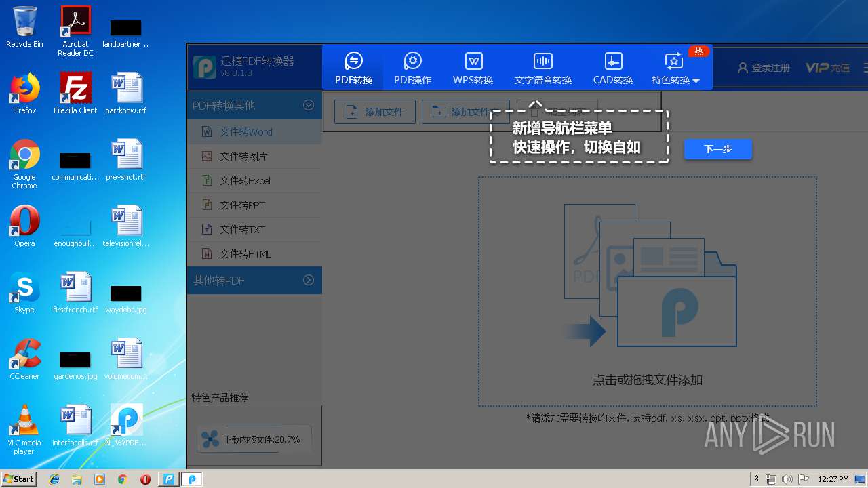868x488 pixels.
Task: Open Opera from the taskbar
Action: [145, 479]
